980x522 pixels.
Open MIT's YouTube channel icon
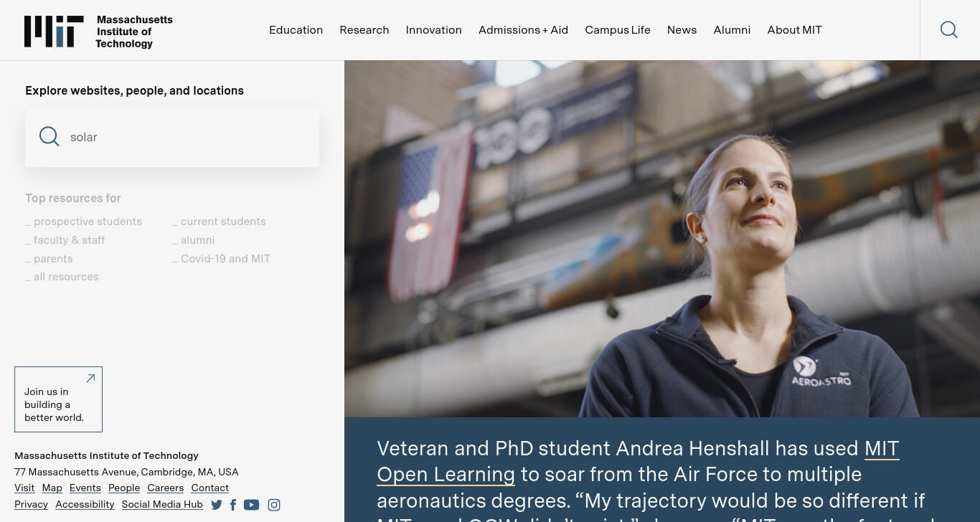click(251, 505)
